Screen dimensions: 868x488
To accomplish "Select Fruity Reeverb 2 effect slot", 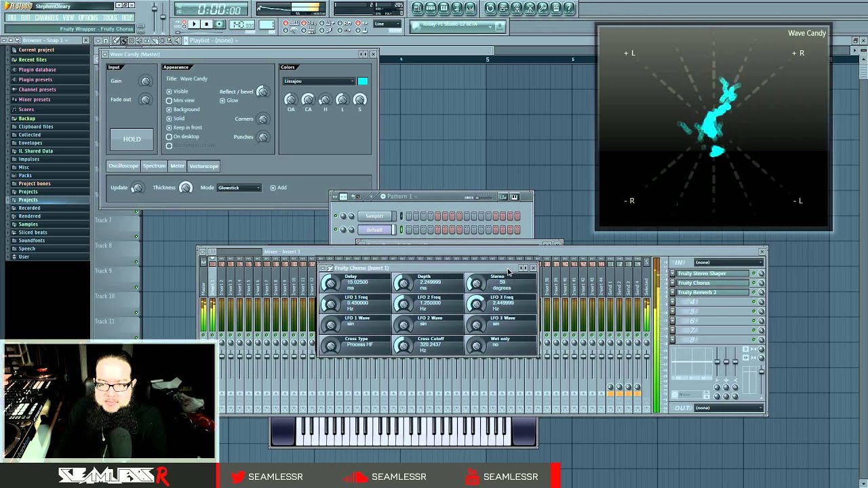I will (713, 293).
